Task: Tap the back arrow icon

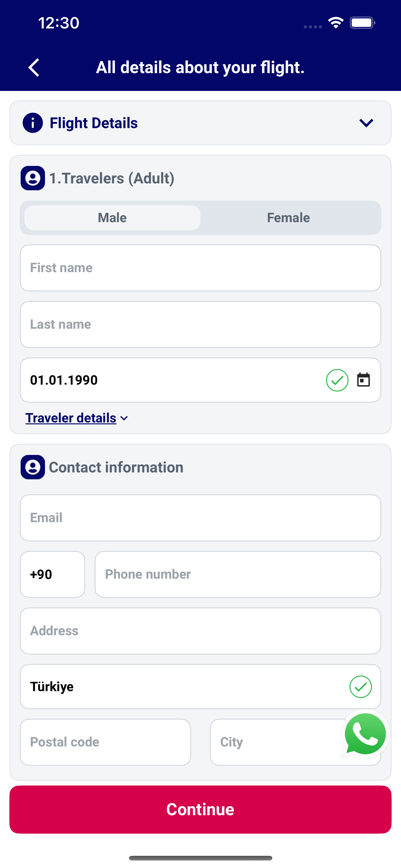Action: tap(34, 67)
